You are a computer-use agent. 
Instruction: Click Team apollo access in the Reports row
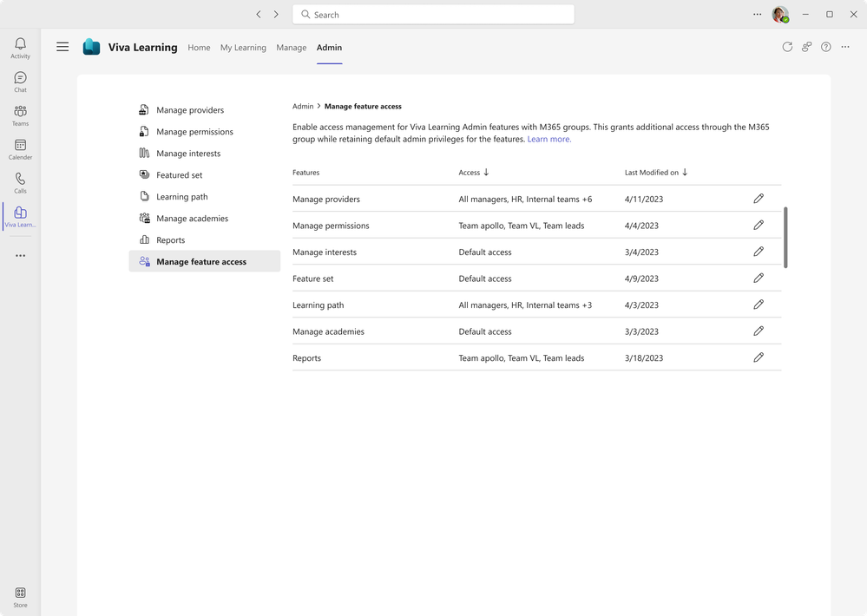coord(522,358)
